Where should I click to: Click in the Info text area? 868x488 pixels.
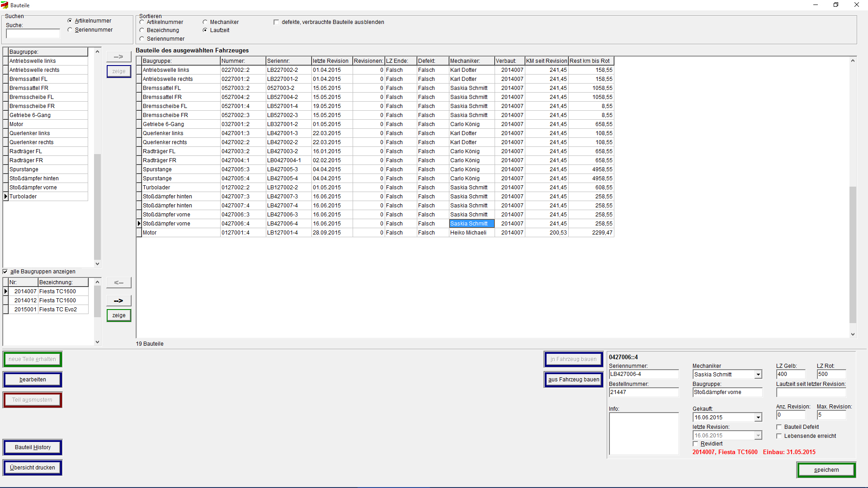coord(643,434)
